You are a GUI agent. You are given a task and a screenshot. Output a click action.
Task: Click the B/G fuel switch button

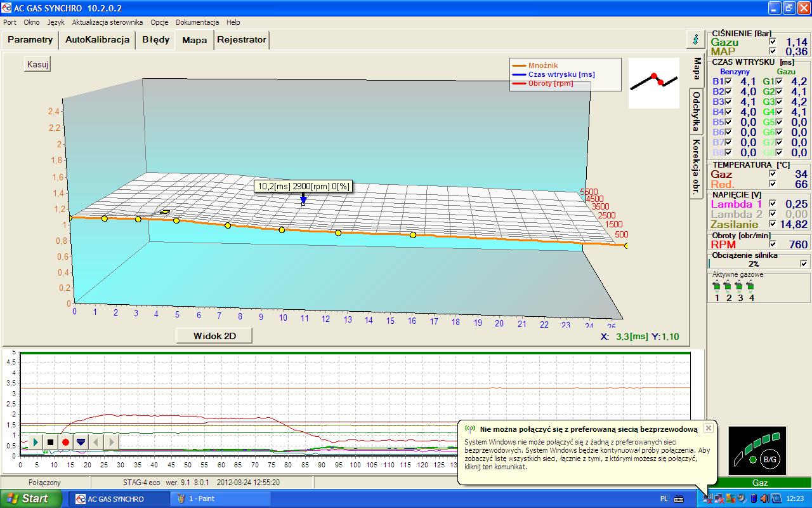coord(769,458)
